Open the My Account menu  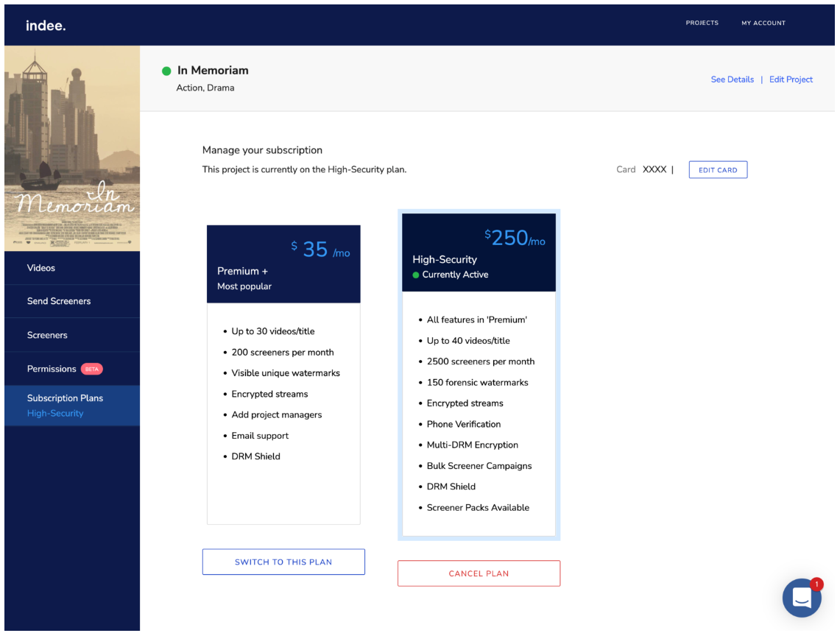(x=763, y=23)
